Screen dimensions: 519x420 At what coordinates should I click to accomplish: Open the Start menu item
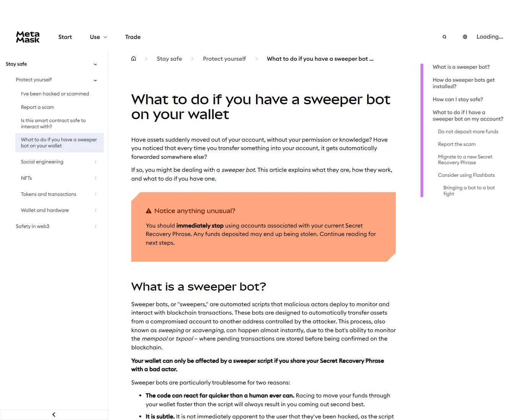click(65, 37)
